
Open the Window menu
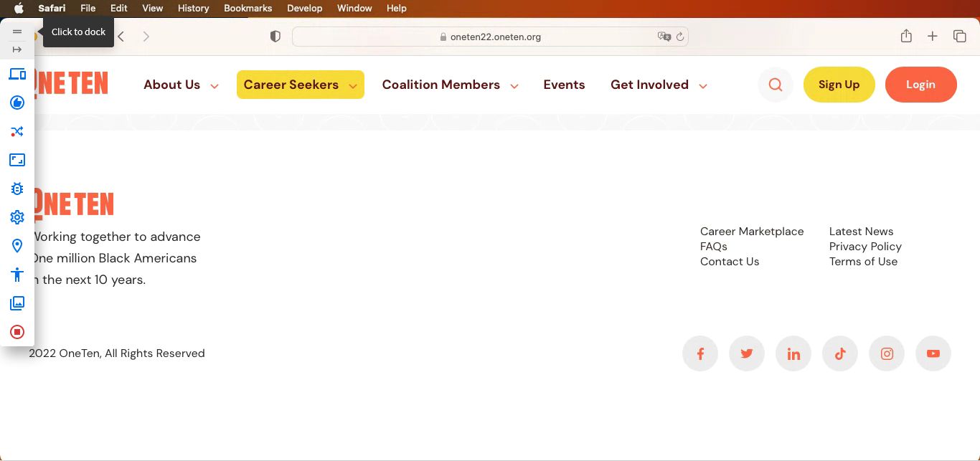click(x=354, y=9)
